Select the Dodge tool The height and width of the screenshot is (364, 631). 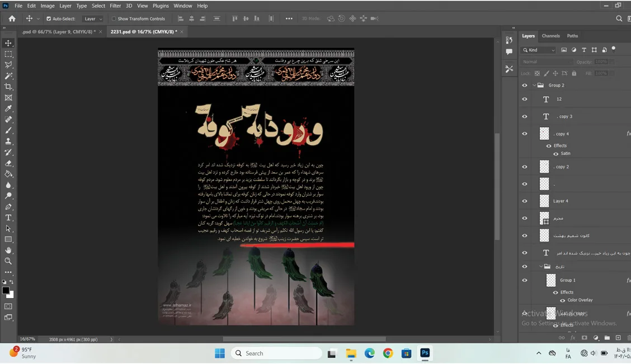[8, 196]
